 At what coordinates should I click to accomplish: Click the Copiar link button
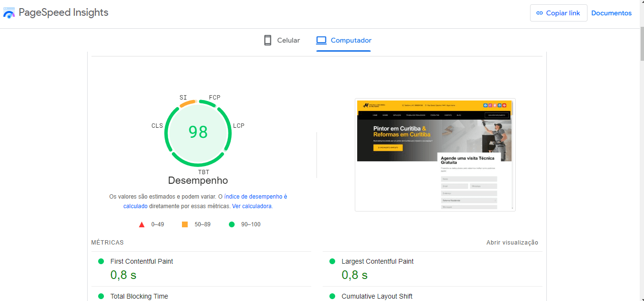[x=558, y=13]
